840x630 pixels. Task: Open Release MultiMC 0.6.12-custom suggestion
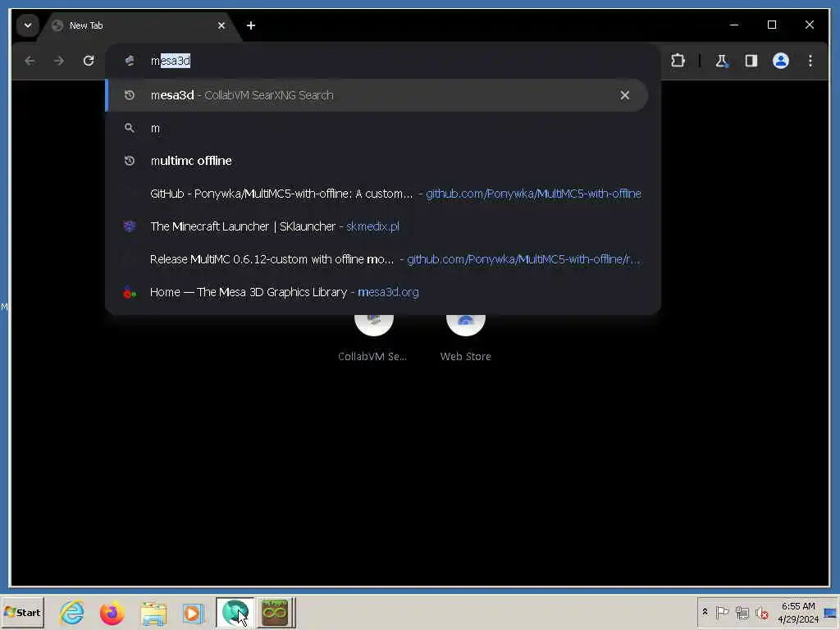coord(377,259)
